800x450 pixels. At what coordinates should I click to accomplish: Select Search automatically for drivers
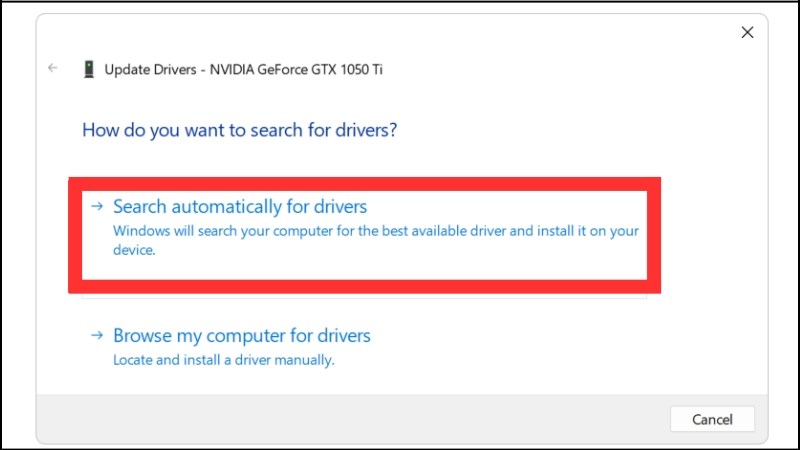(240, 207)
